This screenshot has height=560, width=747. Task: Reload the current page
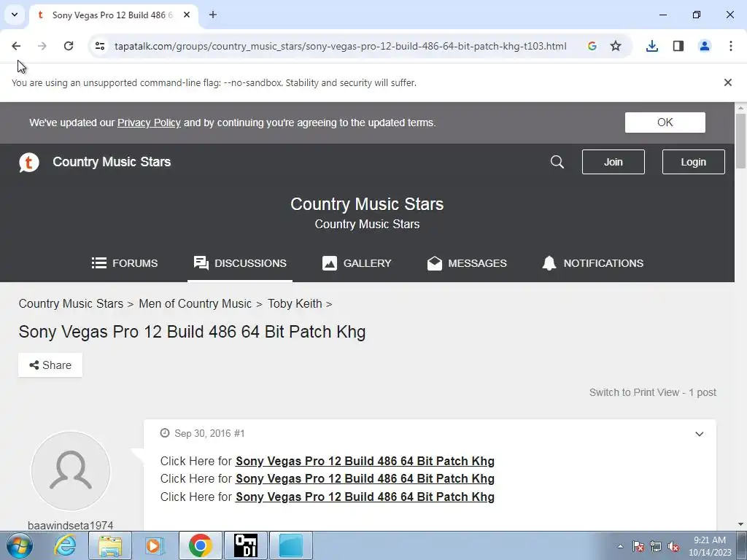tap(69, 46)
